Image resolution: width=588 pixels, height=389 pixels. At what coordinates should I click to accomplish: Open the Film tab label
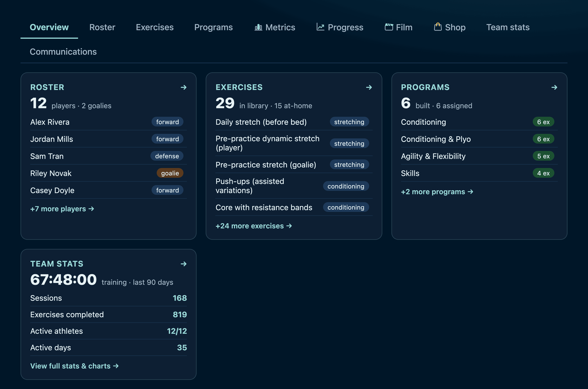coord(404,27)
